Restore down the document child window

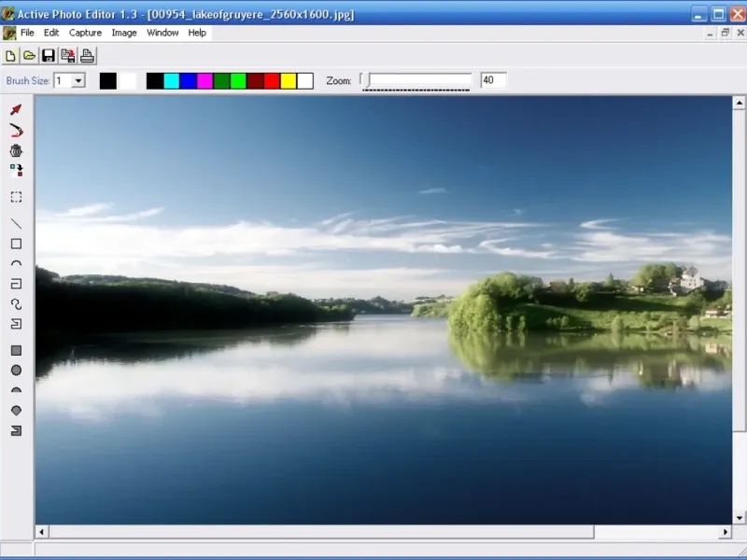726,33
